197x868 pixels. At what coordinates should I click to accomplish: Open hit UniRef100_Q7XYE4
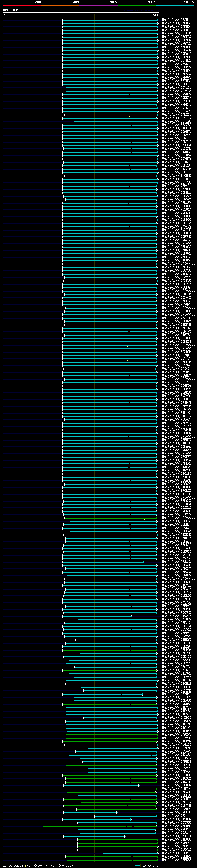177,836
